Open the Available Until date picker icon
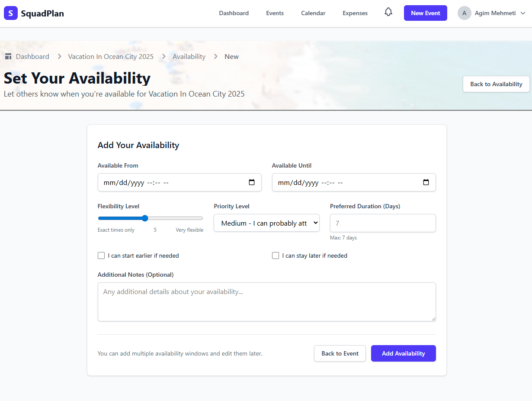532x401 pixels. coord(426,182)
